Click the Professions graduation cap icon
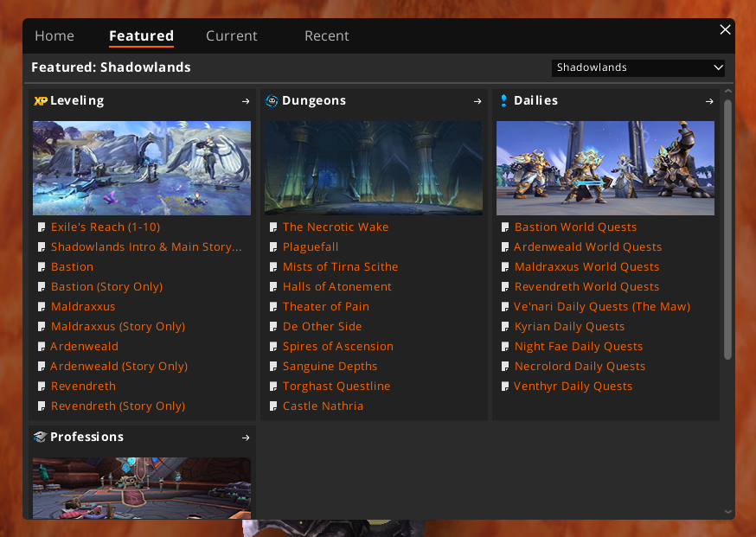 click(x=41, y=437)
